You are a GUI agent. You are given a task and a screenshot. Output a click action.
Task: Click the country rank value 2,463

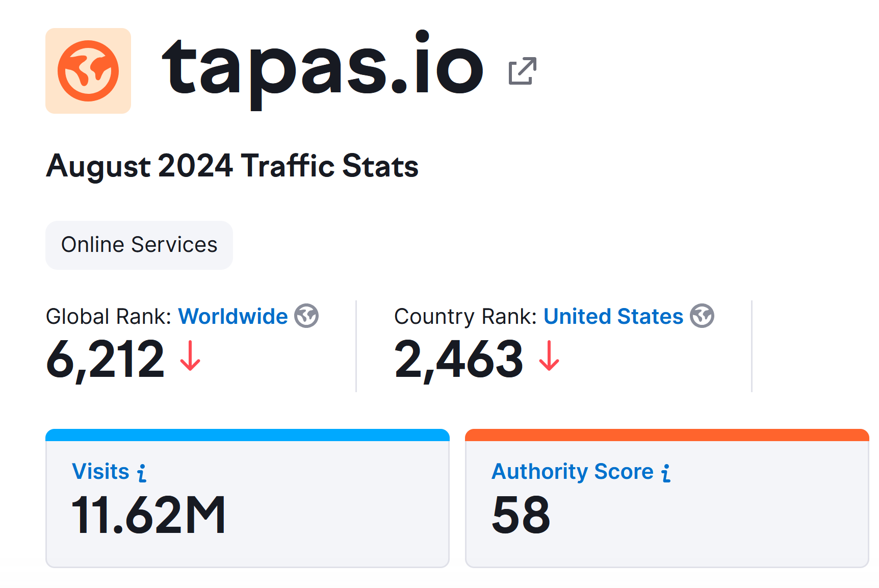[x=459, y=360]
